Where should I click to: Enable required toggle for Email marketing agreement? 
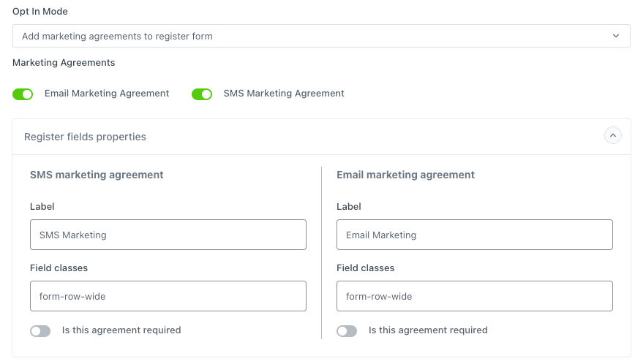click(347, 331)
